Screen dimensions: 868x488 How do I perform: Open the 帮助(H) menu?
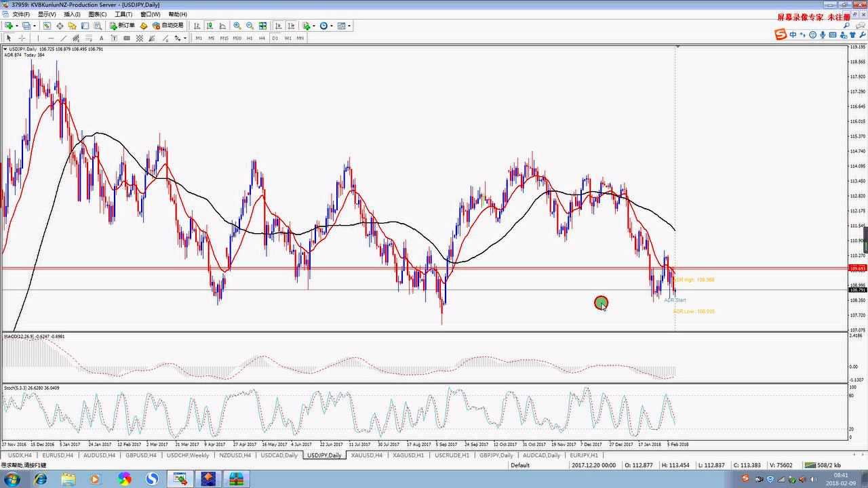point(178,14)
